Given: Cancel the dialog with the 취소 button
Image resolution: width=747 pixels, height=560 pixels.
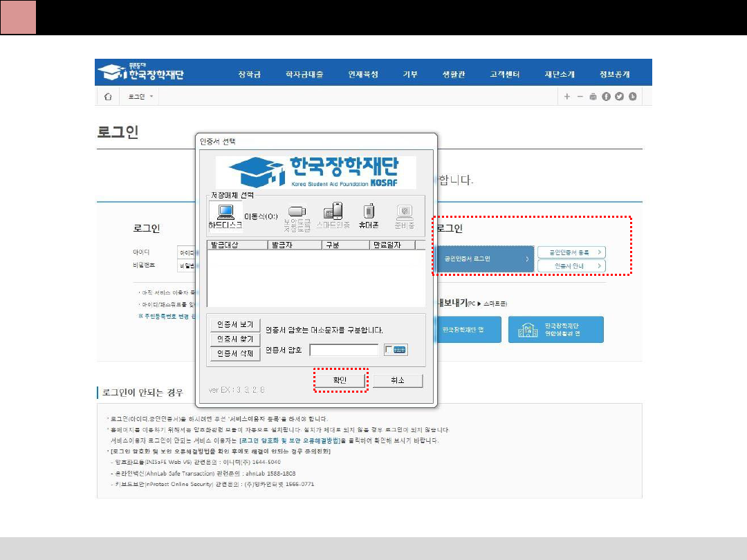Looking at the screenshot, I should pyautogui.click(x=398, y=380).
